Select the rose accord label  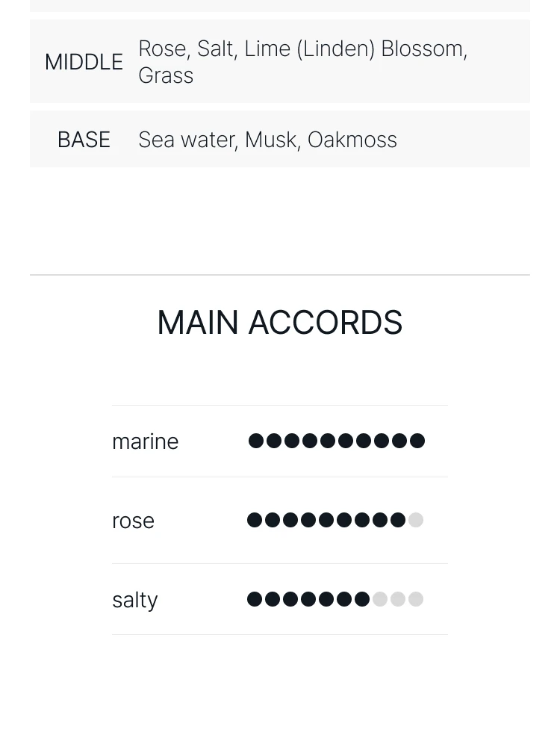point(134,520)
